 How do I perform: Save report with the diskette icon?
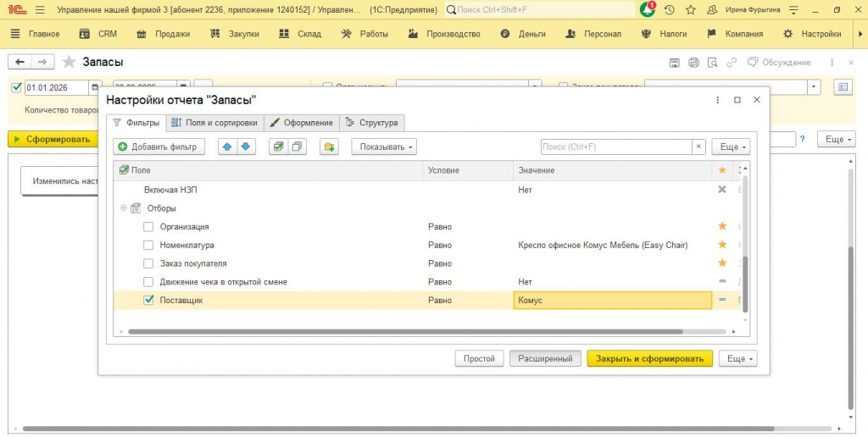tap(674, 63)
